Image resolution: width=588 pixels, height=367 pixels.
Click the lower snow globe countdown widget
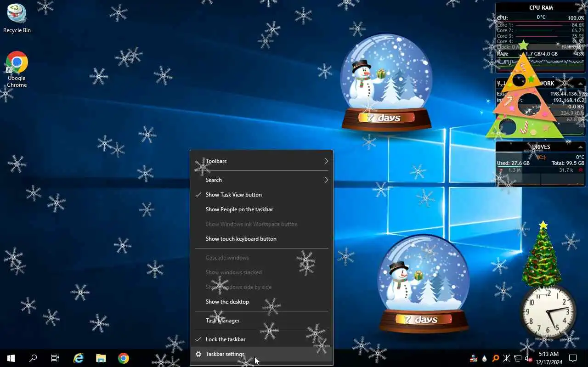[424, 284]
